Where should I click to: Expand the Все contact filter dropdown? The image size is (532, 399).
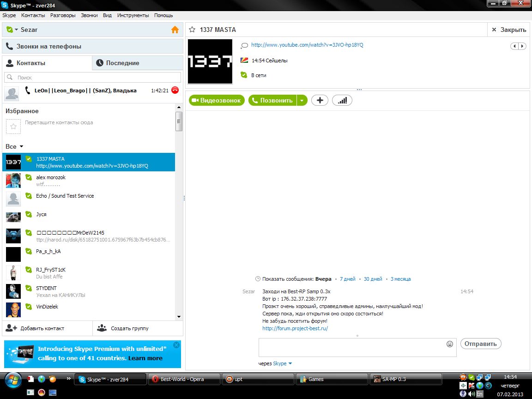[x=21, y=146]
